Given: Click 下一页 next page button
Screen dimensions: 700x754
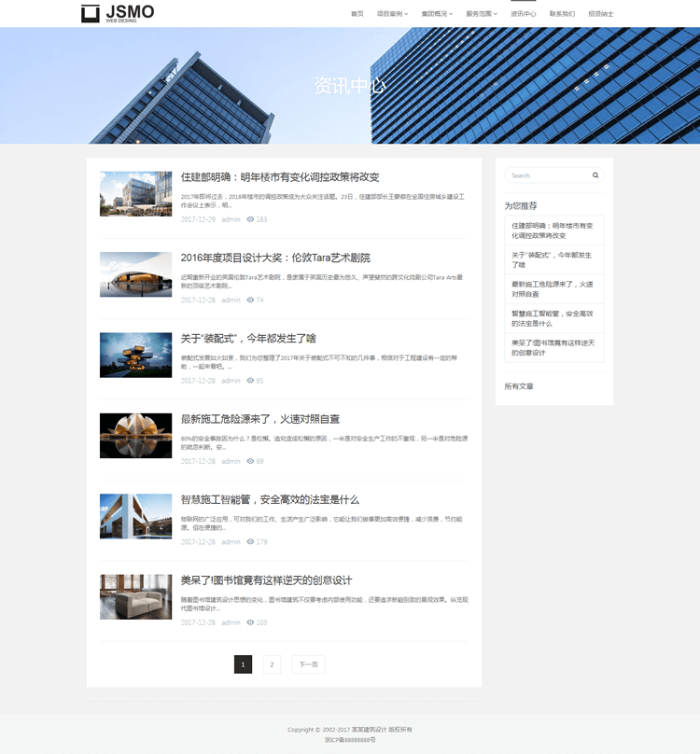Looking at the screenshot, I should pos(308,664).
